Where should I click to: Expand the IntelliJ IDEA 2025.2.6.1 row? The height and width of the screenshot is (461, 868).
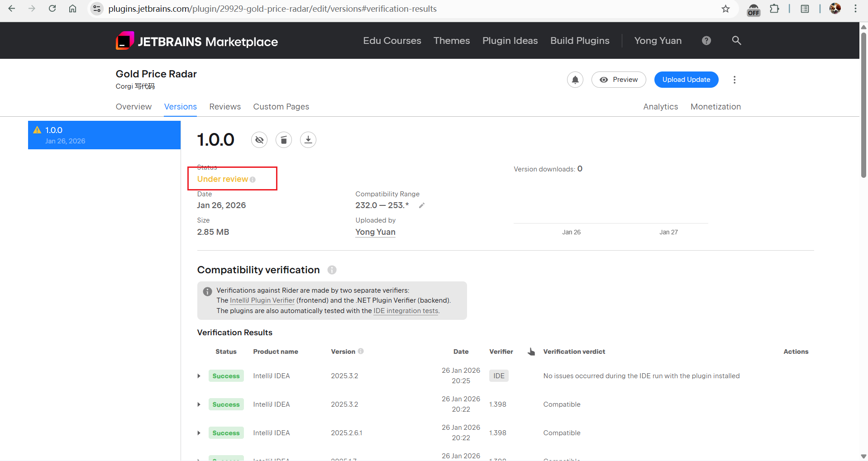pos(199,433)
